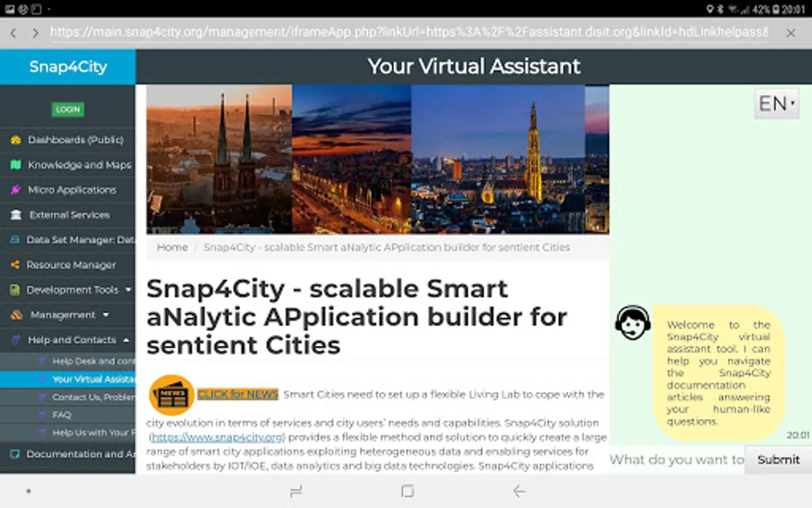
Task: Tap the Android home button
Action: pyautogui.click(x=407, y=491)
